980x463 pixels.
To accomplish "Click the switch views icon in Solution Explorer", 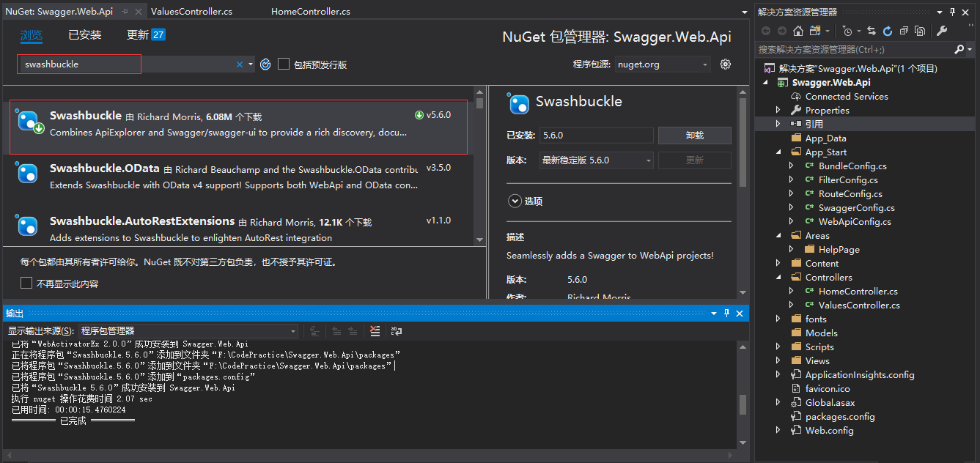I will tap(815, 31).
